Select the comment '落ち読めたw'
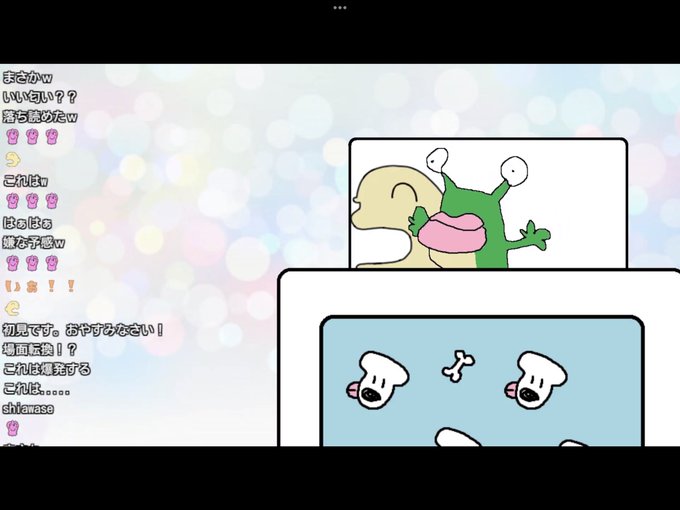The width and height of the screenshot is (680, 510). [40, 117]
